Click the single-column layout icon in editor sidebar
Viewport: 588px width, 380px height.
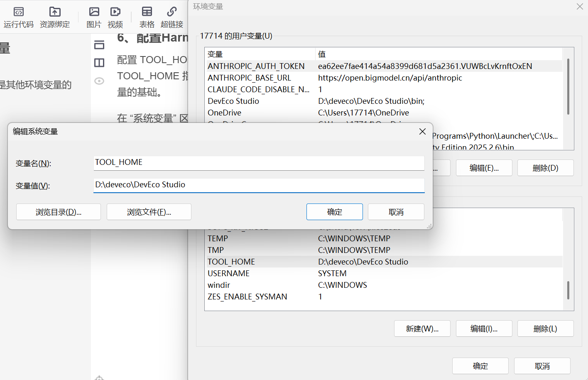point(99,44)
